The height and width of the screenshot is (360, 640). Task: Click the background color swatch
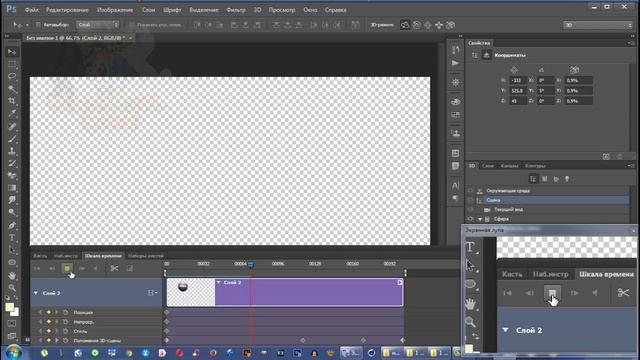[x=15, y=312]
